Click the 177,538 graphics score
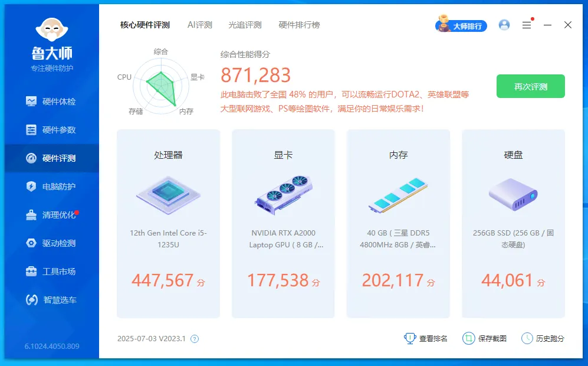Screen dimensions: 588x366 point(278,280)
